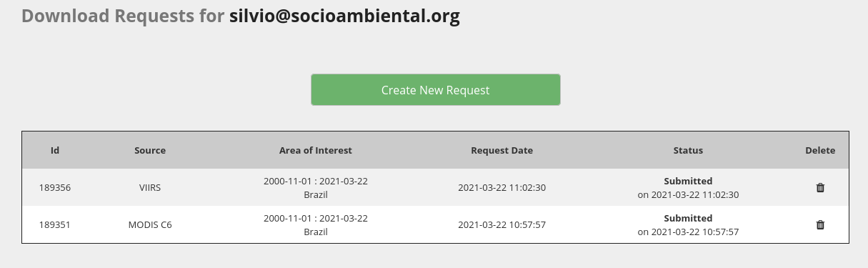Click request date 2021-03-22 11:02:30
Viewport: 868px width, 268px height.
coord(502,188)
